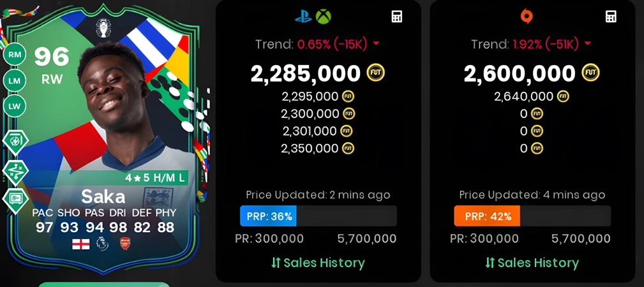Expand the PC trend down arrow
644x287 pixels.
[587, 43]
